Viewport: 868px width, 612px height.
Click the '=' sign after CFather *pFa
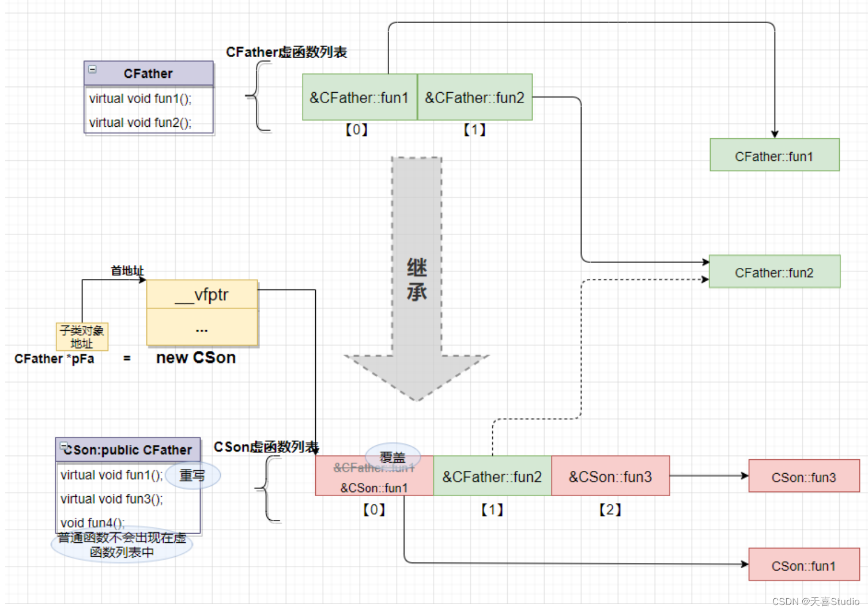click(127, 358)
